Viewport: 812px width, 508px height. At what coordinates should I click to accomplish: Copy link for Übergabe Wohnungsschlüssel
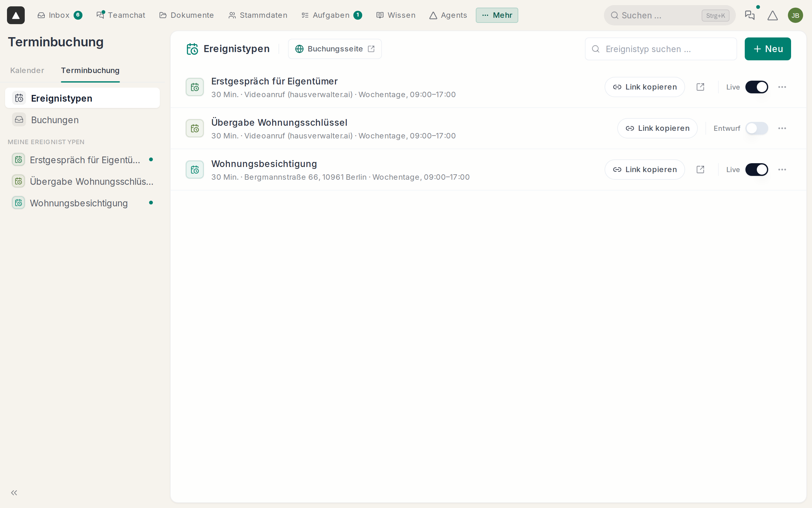click(657, 128)
